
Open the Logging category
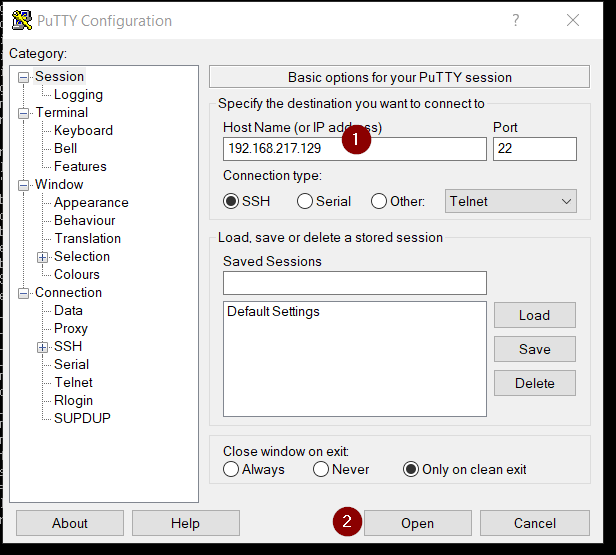[78, 95]
